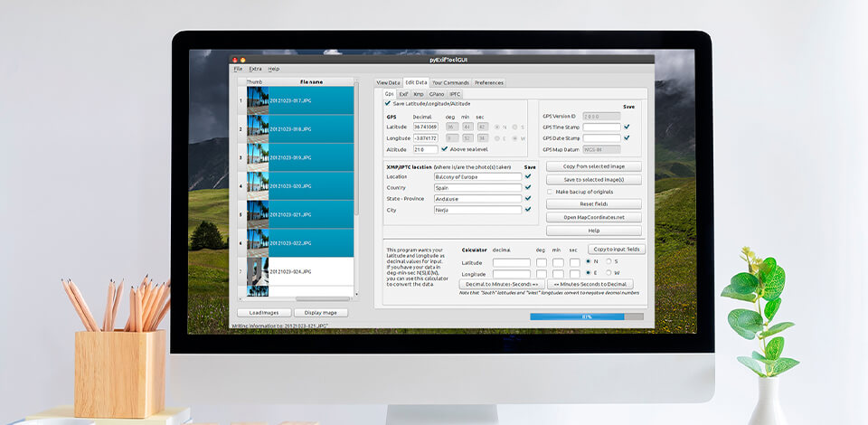Open the Xmp sub-tab
The image size is (868, 425).
pyautogui.click(x=419, y=94)
